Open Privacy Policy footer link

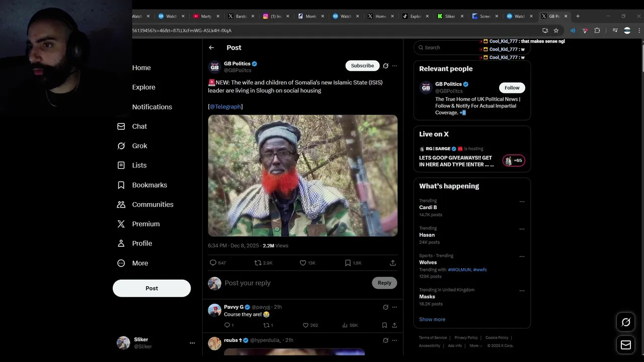[x=466, y=338]
